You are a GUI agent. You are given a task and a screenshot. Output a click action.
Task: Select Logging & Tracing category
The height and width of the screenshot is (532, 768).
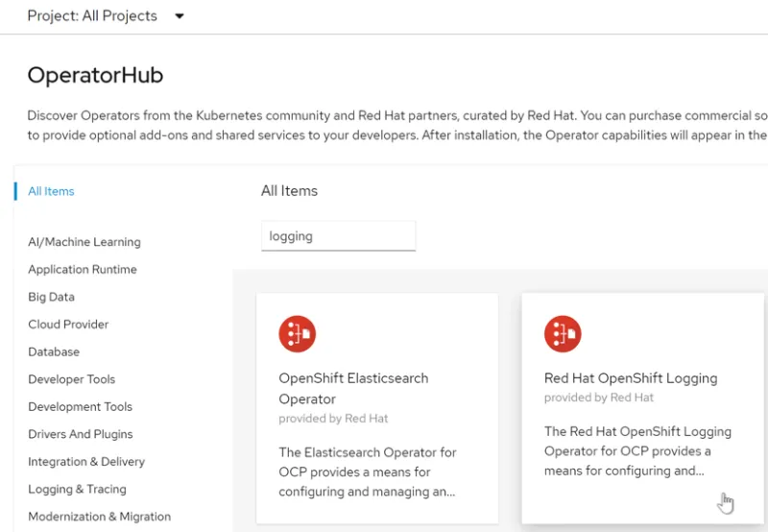tap(77, 489)
